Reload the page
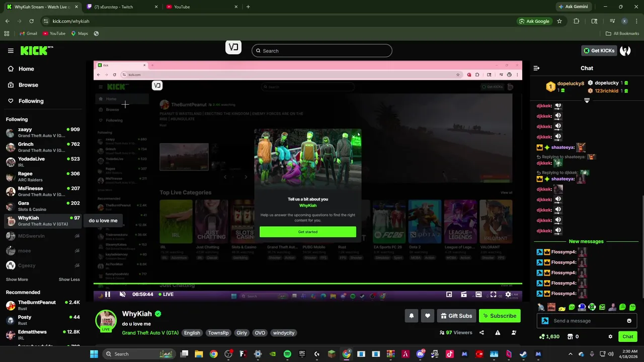 [x=31, y=21]
